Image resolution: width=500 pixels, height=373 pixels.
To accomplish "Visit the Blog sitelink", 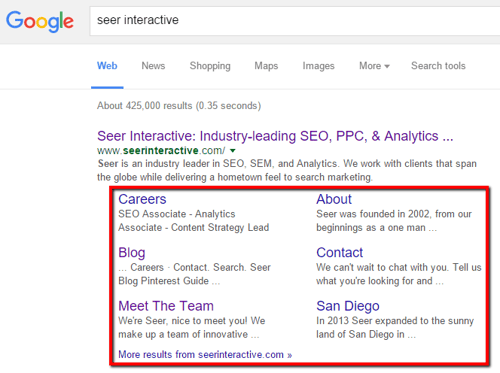I will coord(132,253).
